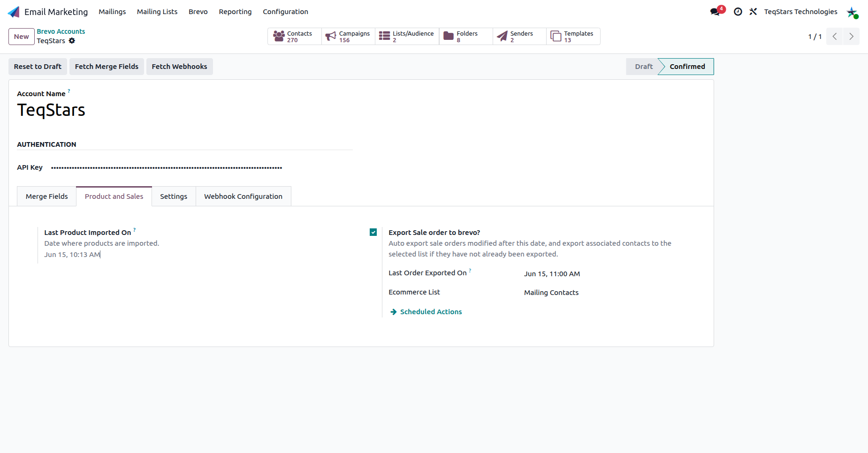Open the TeqStars Technologies company switcher
868x453 pixels.
[800, 12]
